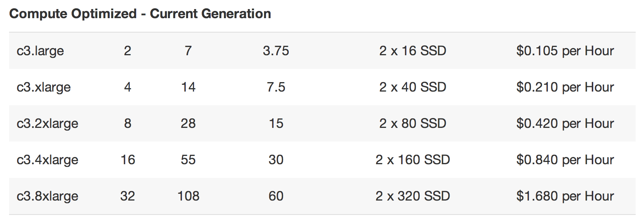
Task: Select the c3.8xlarge row label
Action: pyautogui.click(x=47, y=196)
